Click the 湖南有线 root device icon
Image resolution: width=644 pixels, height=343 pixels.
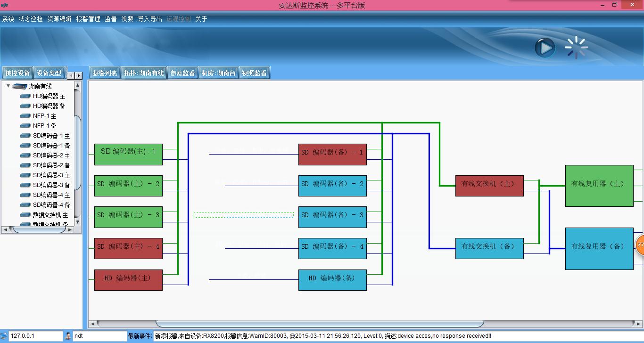20,86
